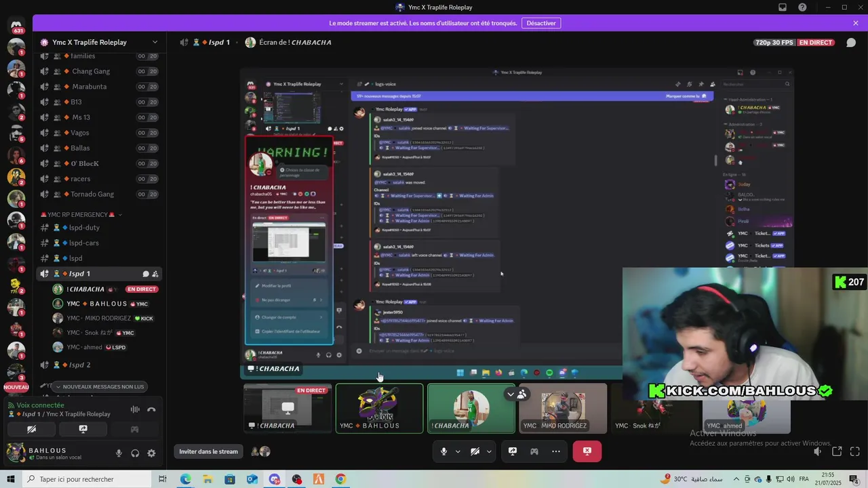Start an activity from voice connected panel
Image resolution: width=868 pixels, height=488 pixels.
coord(134,429)
